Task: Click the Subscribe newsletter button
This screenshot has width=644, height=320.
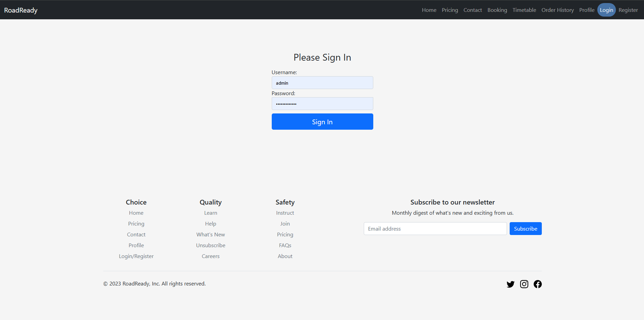Action: [x=526, y=229]
